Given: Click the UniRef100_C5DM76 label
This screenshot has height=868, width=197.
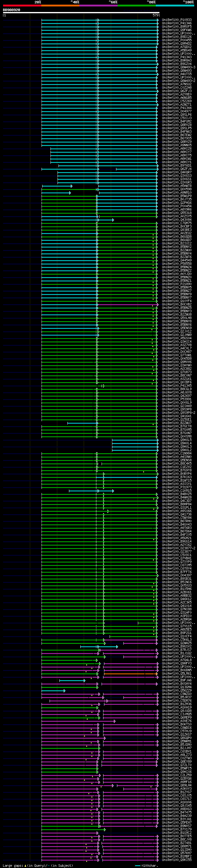Looking at the screenshot, I should click(x=177, y=700).
